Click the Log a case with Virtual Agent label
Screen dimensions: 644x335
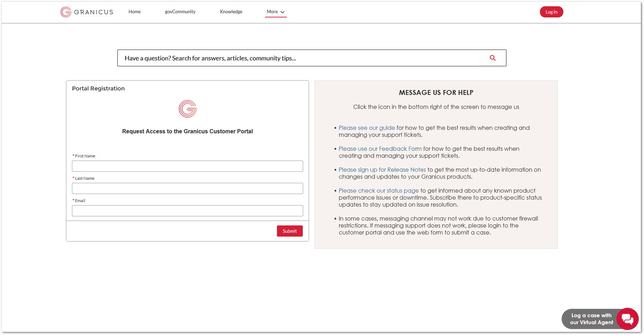591,319
